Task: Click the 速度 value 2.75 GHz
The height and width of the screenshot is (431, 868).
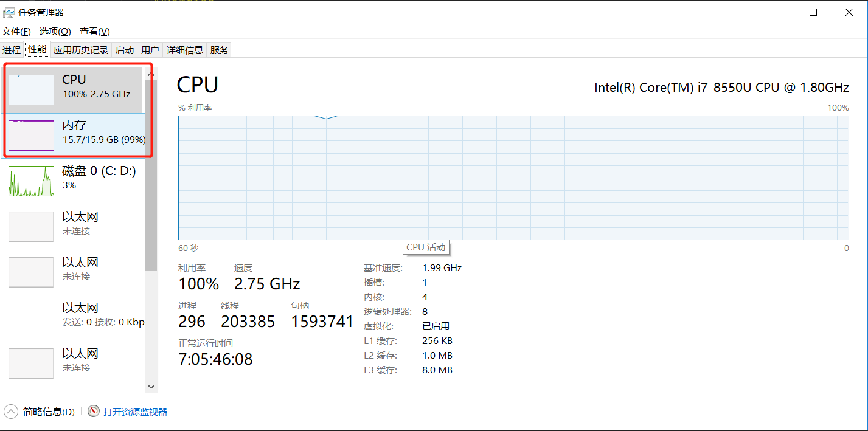Action: (x=267, y=284)
